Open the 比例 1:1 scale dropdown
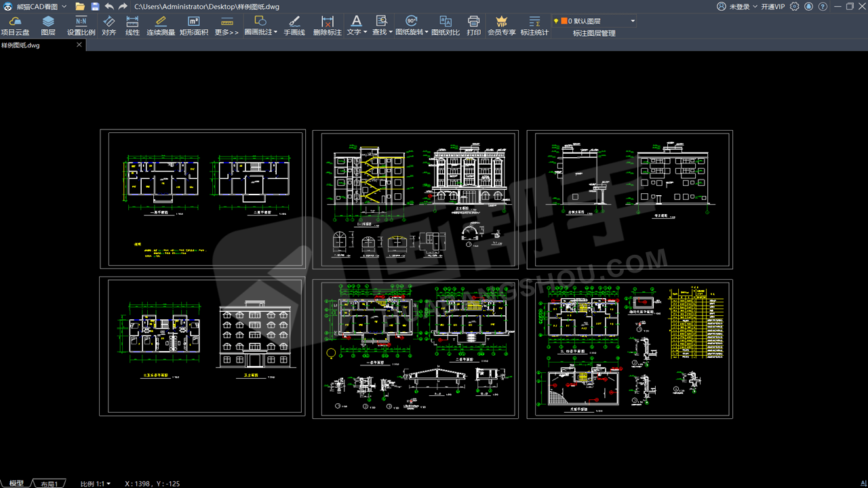The image size is (868, 488). coord(96,483)
